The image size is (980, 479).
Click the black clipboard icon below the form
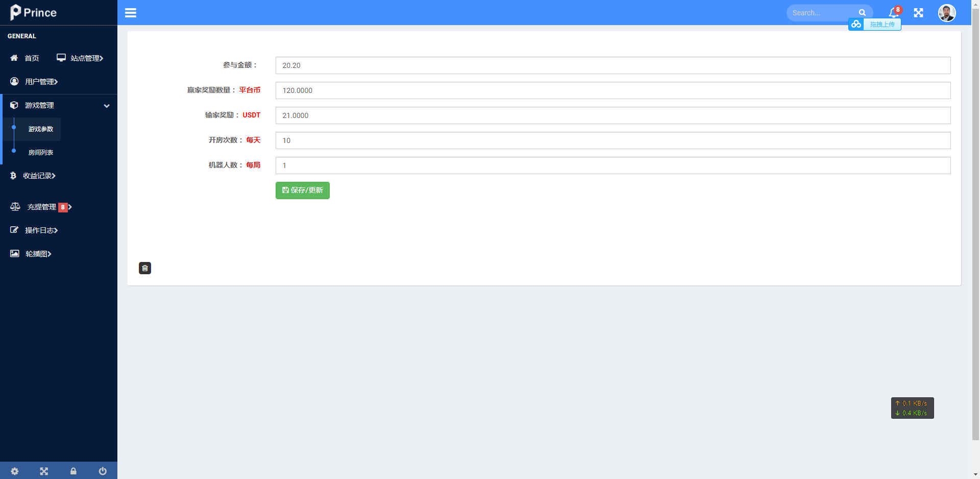[145, 268]
